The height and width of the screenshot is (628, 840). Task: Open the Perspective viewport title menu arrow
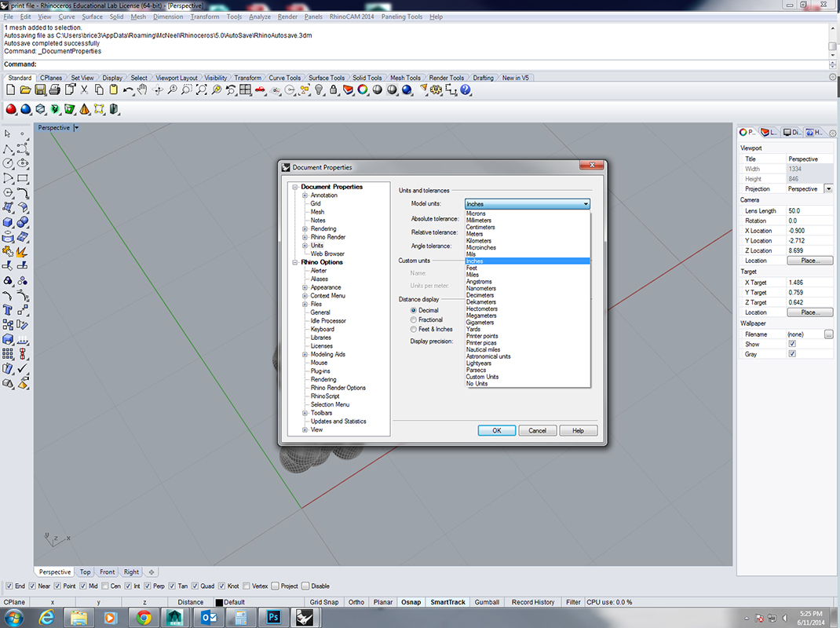click(x=76, y=128)
